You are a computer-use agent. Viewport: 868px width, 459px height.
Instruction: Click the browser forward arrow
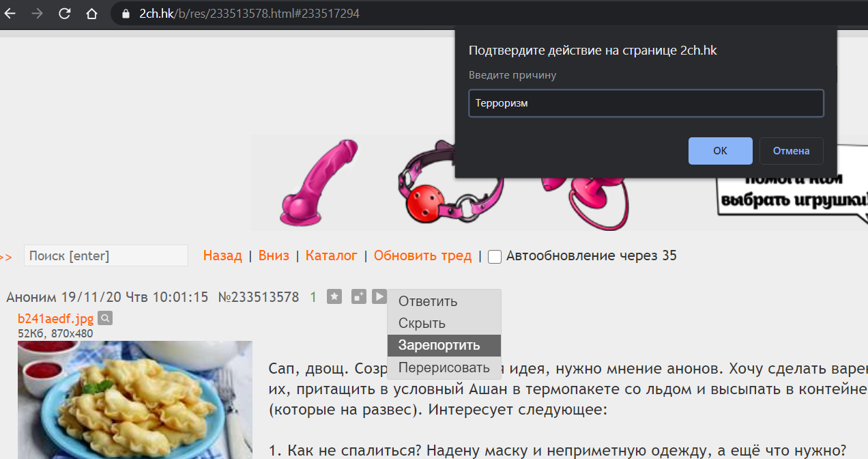(38, 13)
